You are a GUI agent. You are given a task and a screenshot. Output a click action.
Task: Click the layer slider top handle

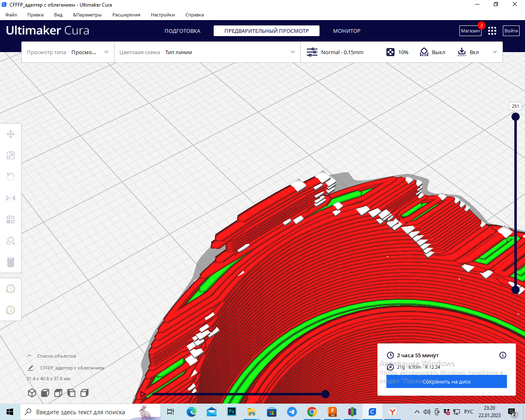[x=516, y=116]
